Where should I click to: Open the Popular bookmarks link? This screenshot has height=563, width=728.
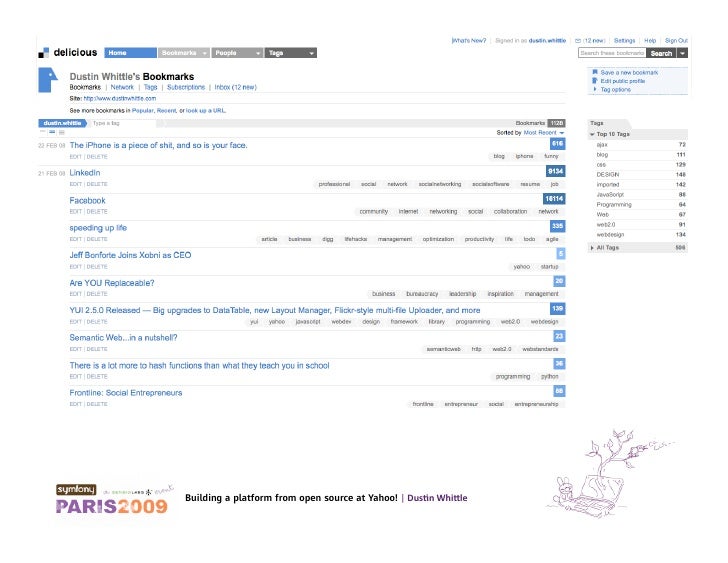tap(143, 111)
